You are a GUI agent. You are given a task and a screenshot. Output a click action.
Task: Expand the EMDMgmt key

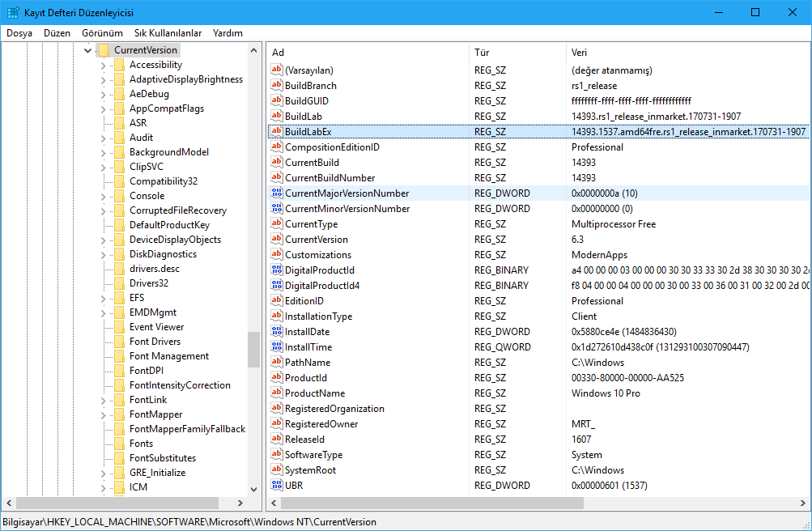[x=103, y=312]
